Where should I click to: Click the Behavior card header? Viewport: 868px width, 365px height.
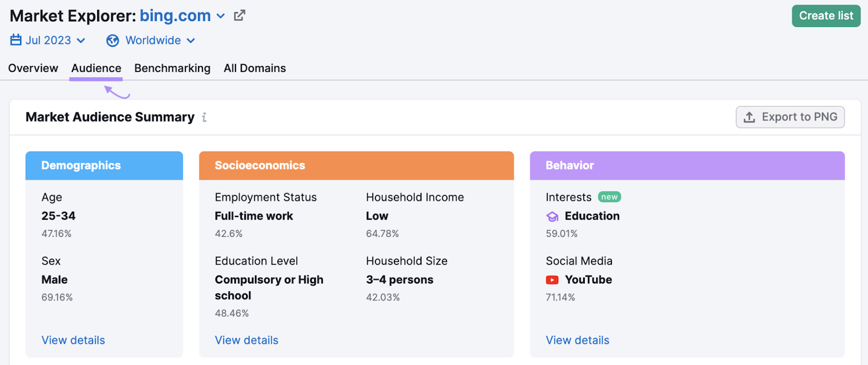point(687,165)
